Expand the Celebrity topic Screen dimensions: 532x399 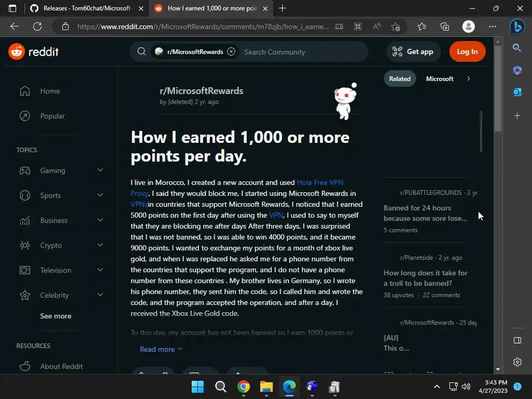coord(100,295)
